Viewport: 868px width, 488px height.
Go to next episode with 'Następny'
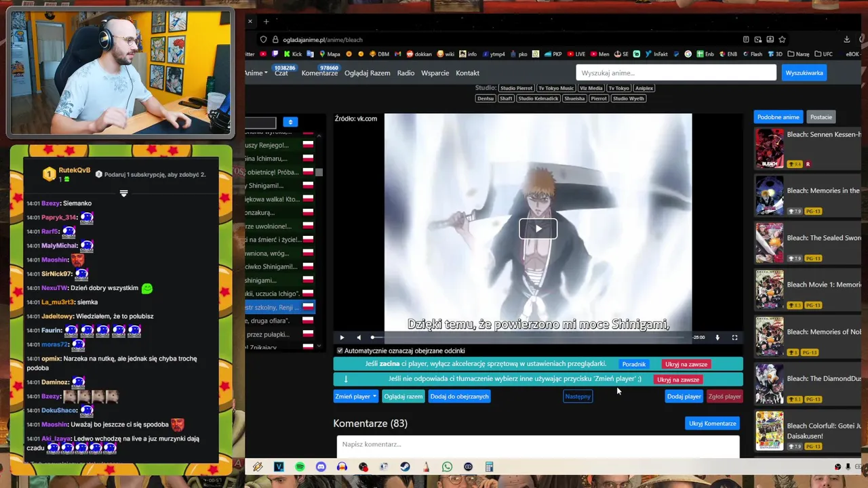[578, 396]
